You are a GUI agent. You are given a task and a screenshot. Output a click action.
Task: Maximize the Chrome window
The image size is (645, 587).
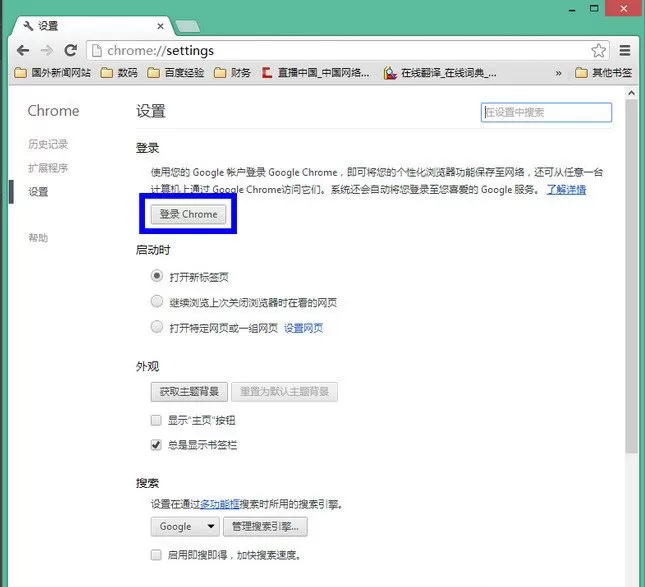[x=594, y=8]
